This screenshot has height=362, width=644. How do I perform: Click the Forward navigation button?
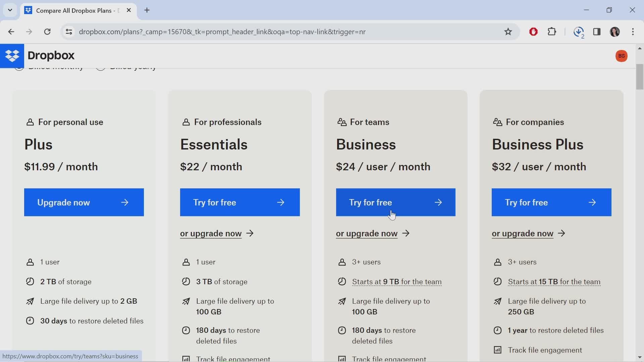click(29, 32)
